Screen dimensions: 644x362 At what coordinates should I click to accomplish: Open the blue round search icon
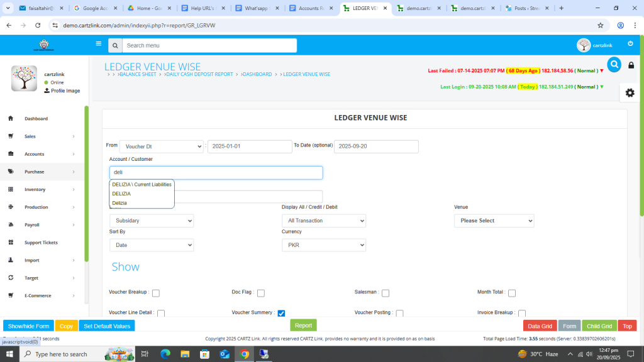[614, 65]
